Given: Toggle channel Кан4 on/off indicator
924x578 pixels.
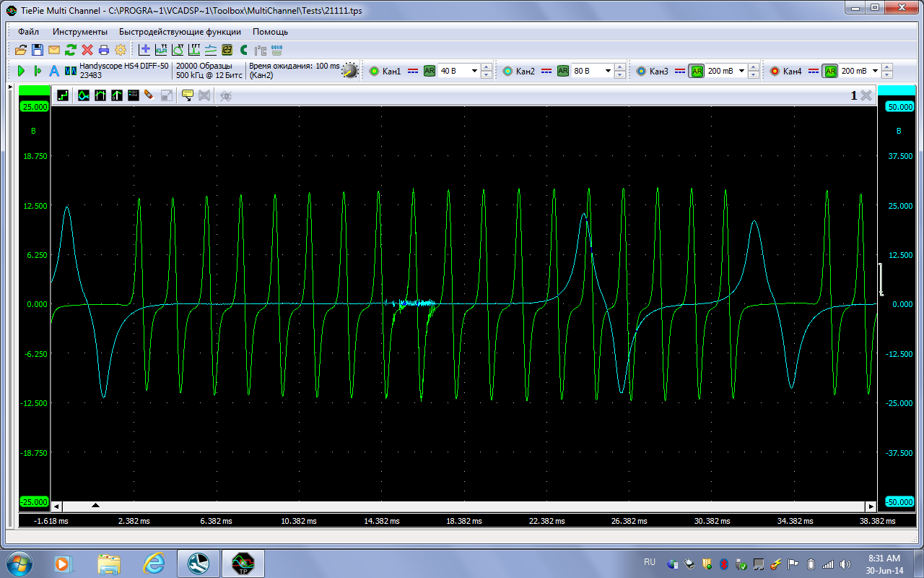Looking at the screenshot, I should [775, 71].
